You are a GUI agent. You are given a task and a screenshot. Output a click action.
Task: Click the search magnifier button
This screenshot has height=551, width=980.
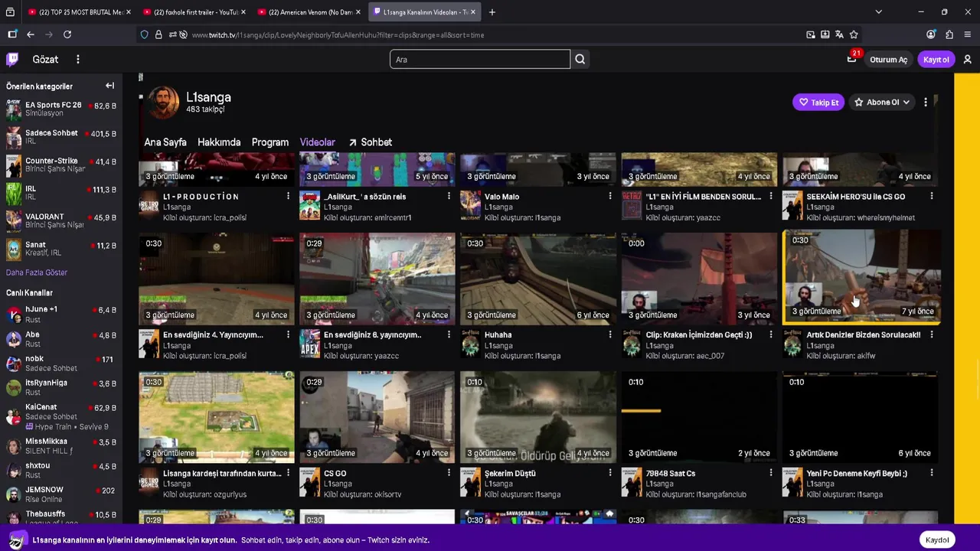point(580,59)
